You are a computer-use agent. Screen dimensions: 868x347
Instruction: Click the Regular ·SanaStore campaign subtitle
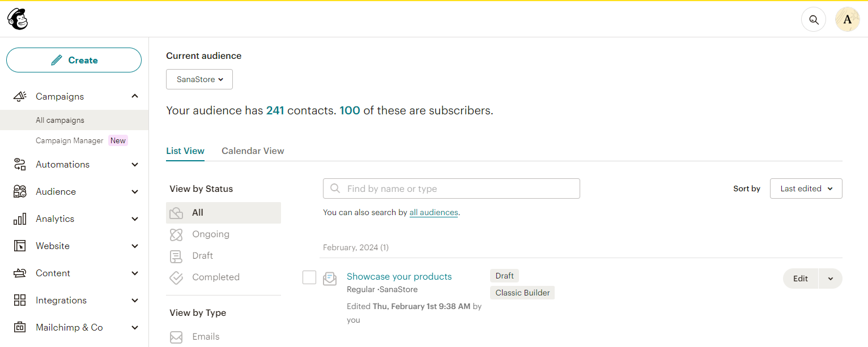382,289
